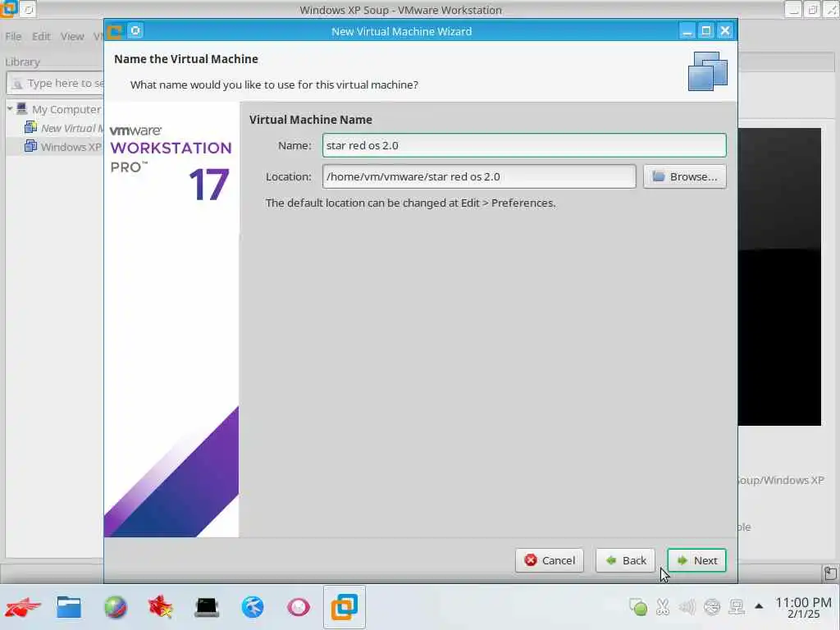Viewport: 840px width, 630px height.
Task: Select My Computer in the library
Action: click(x=66, y=109)
